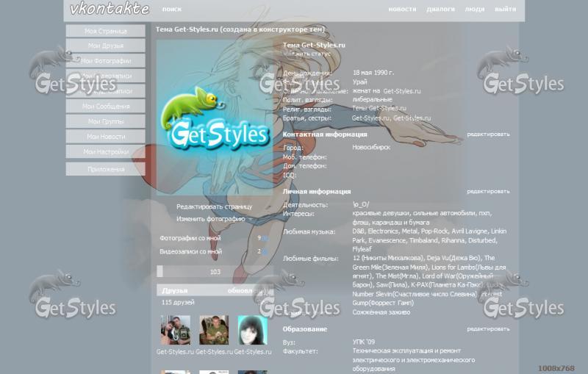
Task: Click Сожжённая заживо text entry
Action: click(381, 312)
